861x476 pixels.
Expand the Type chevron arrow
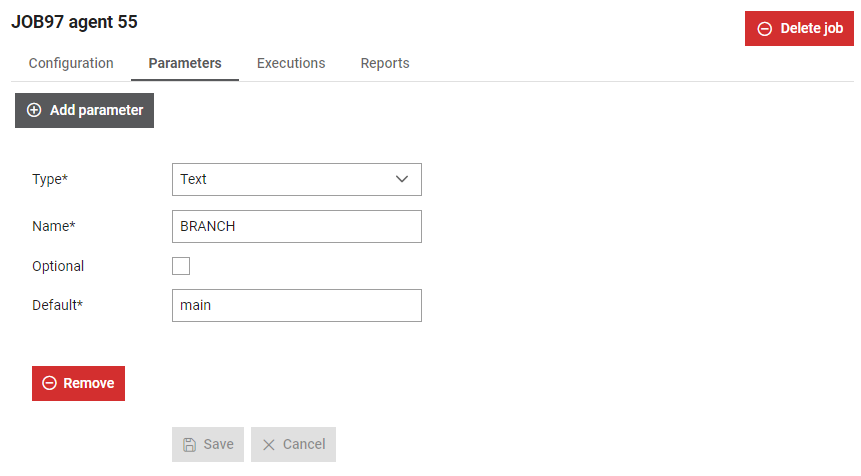click(402, 179)
